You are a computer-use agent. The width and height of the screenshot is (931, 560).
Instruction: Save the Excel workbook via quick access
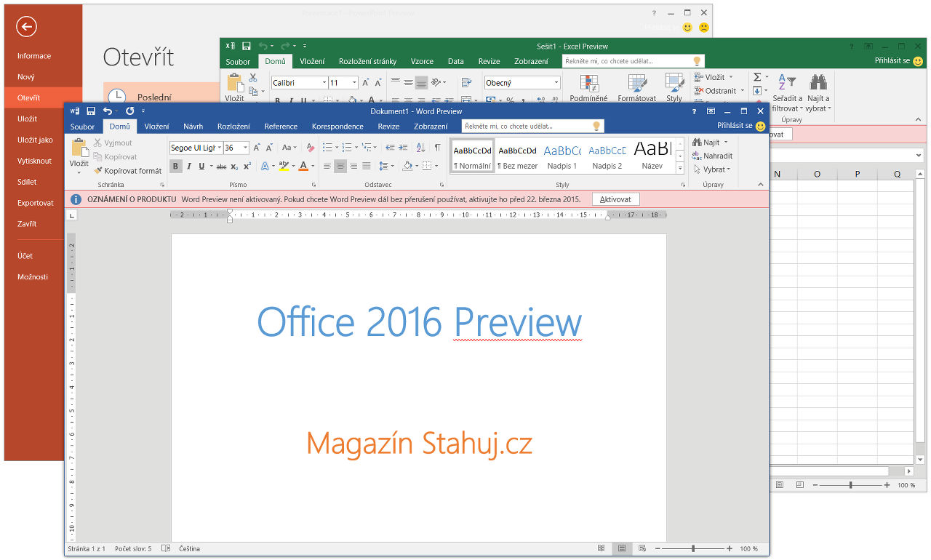tap(247, 46)
